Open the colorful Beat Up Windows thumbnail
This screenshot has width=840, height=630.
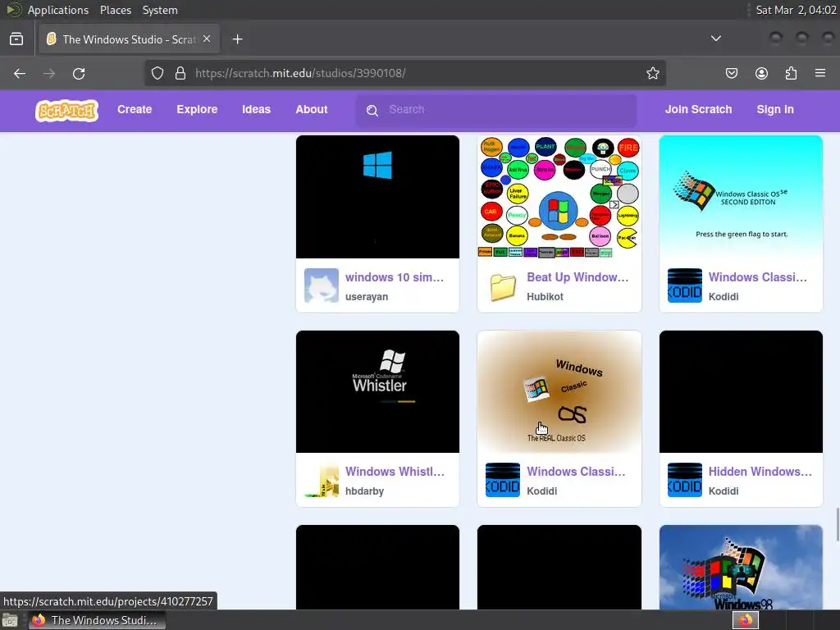click(x=559, y=197)
